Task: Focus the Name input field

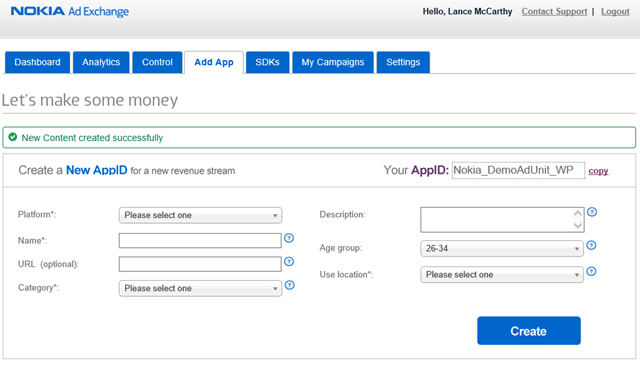Action: point(200,240)
